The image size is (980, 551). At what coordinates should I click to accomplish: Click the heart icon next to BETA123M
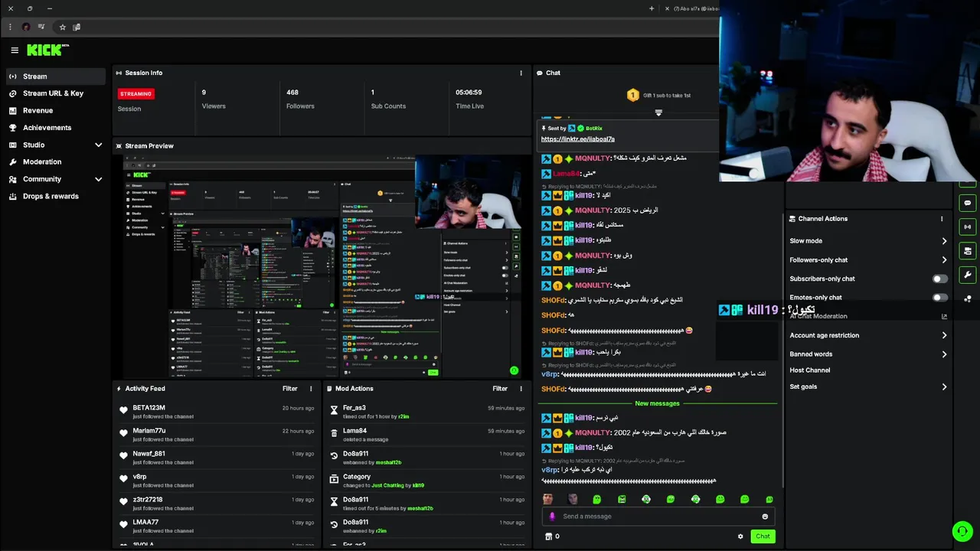tap(123, 410)
